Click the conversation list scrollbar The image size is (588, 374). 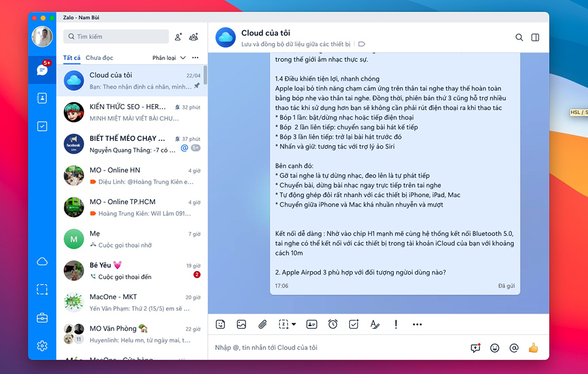pos(205,75)
